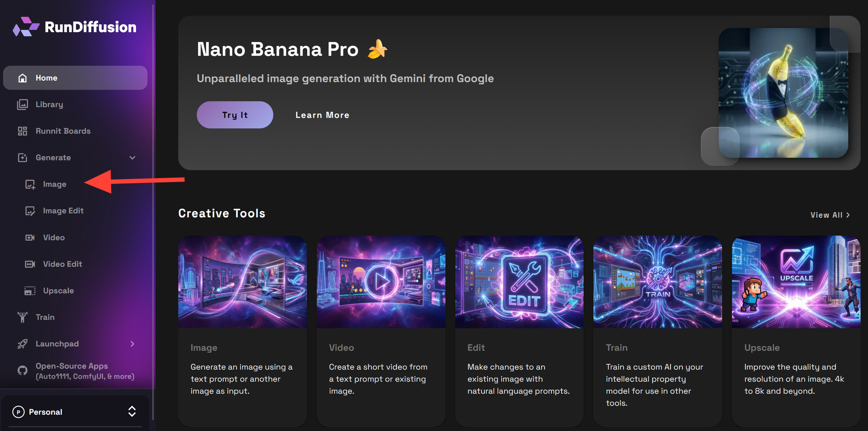
Task: Open the Personal workspace switcher arrows
Action: [x=132, y=411]
